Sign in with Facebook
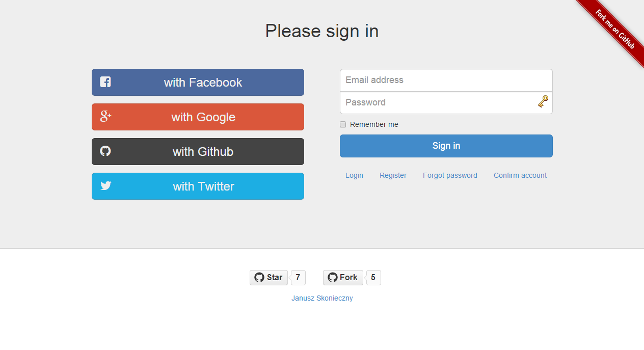Screen dimensions: 644x350 click(x=198, y=82)
